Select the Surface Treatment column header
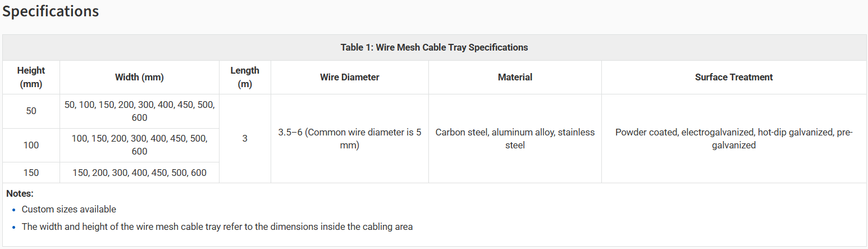 734,78
